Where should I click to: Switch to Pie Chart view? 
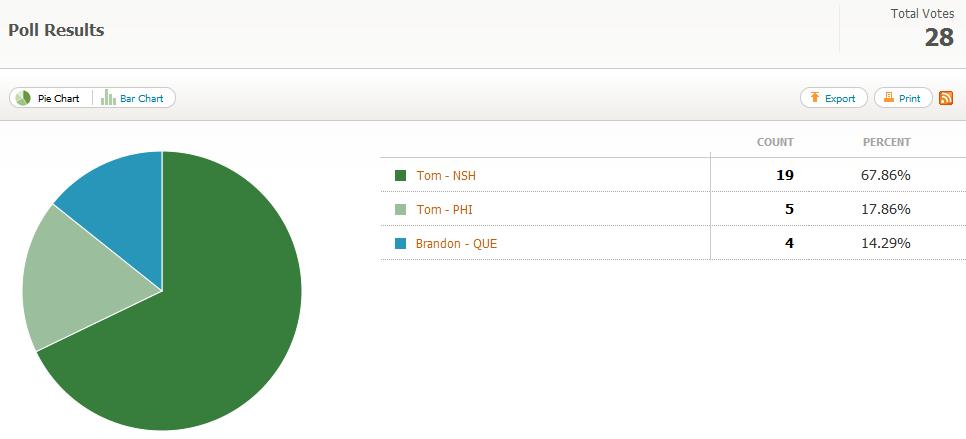click(50, 98)
